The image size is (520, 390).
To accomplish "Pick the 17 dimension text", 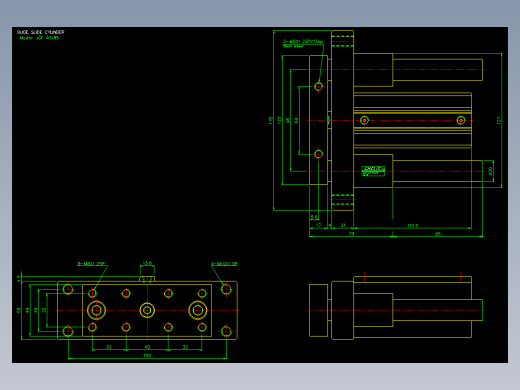I will (x=318, y=226).
